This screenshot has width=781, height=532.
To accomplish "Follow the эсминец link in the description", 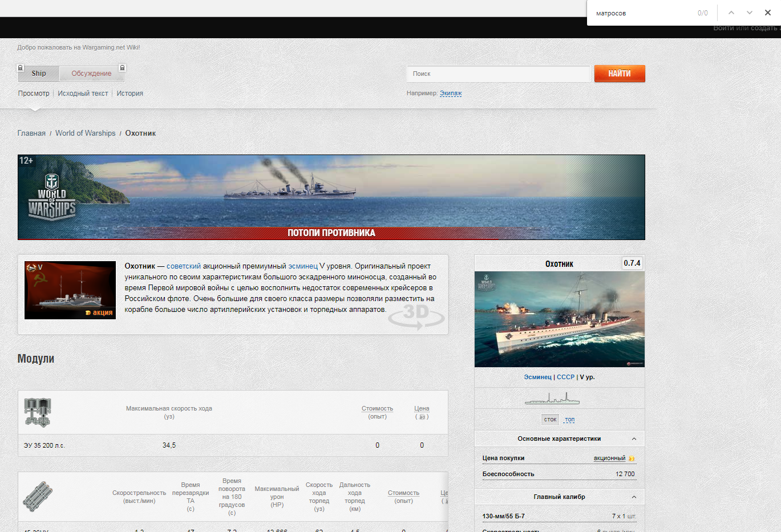I will [303, 266].
